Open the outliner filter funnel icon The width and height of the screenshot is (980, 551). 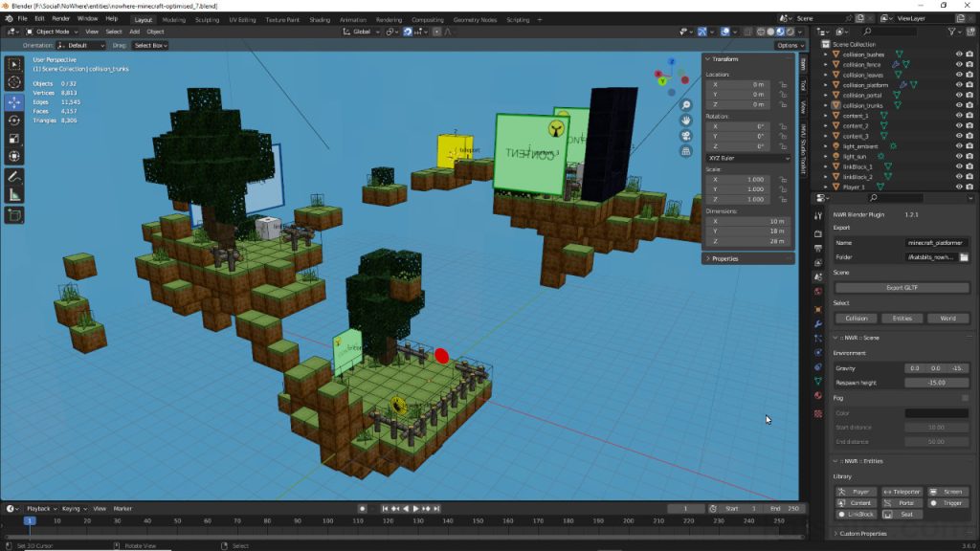click(x=953, y=30)
